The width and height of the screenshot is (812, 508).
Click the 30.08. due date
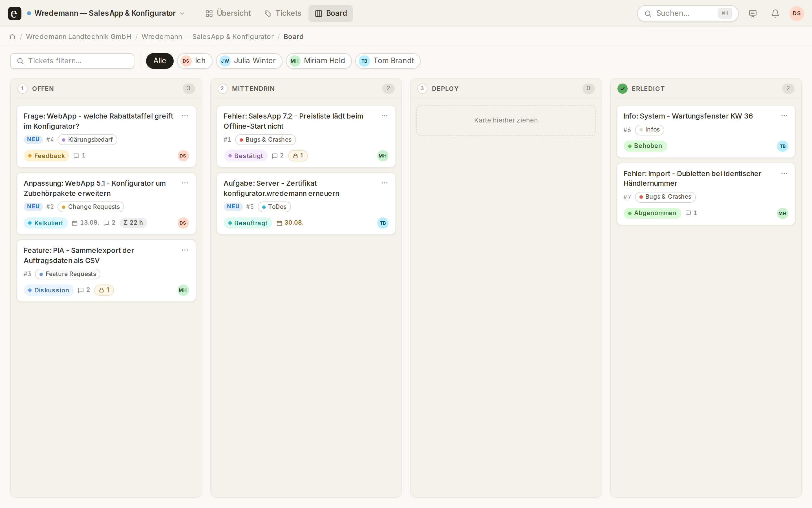(x=290, y=223)
